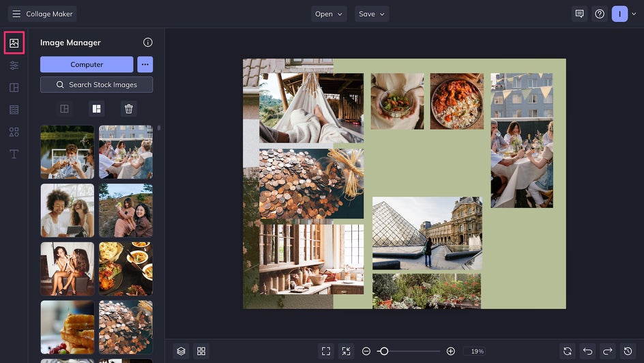Image resolution: width=644 pixels, height=363 pixels.
Task: Open the help question mark icon
Action: [x=600, y=14]
